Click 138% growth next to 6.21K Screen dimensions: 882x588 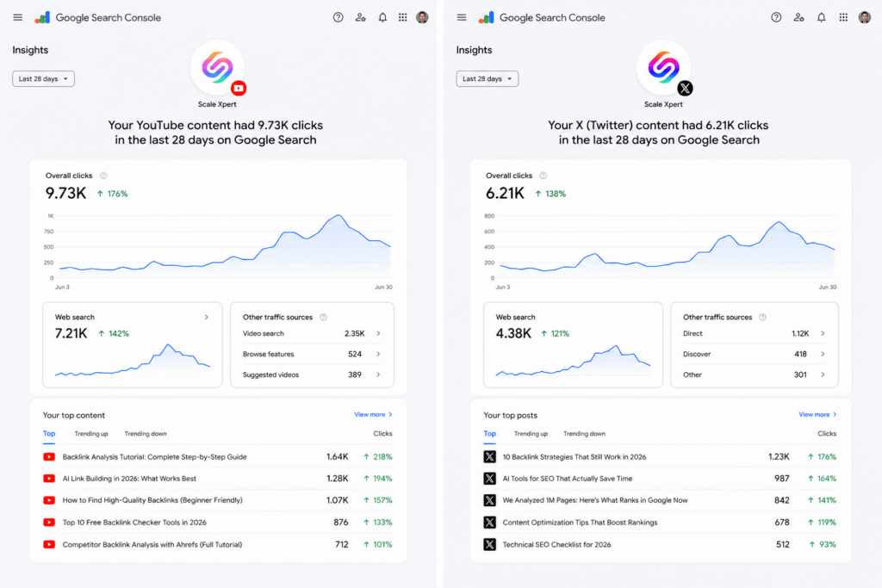click(550, 194)
